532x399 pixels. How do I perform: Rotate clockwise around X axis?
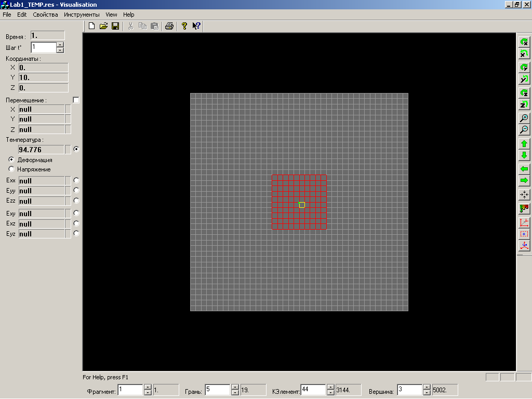pos(524,42)
